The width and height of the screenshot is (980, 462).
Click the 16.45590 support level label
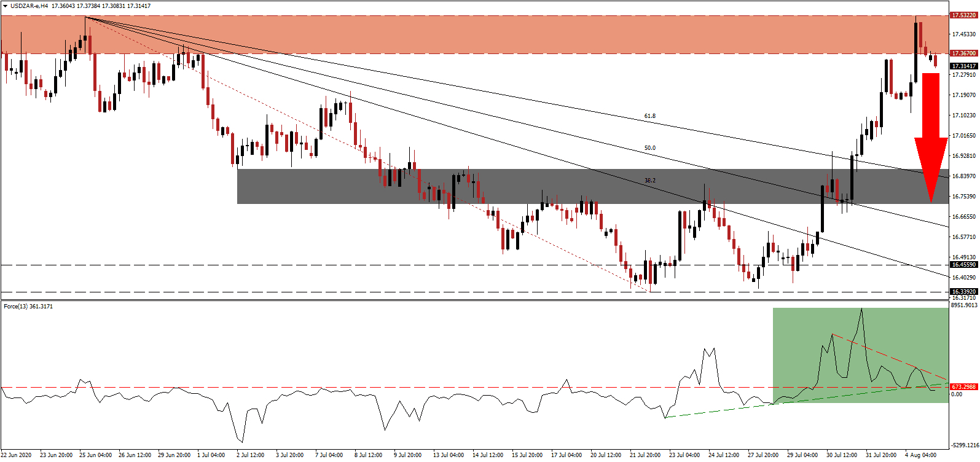(x=963, y=265)
